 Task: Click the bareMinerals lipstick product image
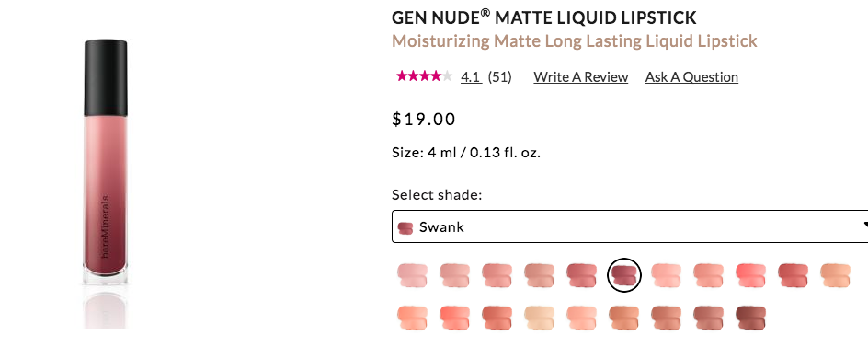click(x=105, y=162)
